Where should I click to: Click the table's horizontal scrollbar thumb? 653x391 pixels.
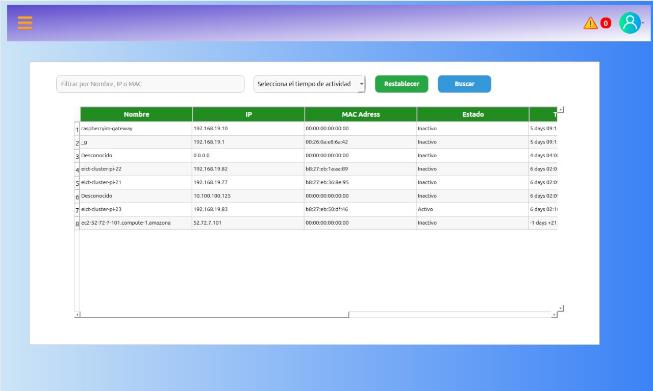click(x=214, y=314)
